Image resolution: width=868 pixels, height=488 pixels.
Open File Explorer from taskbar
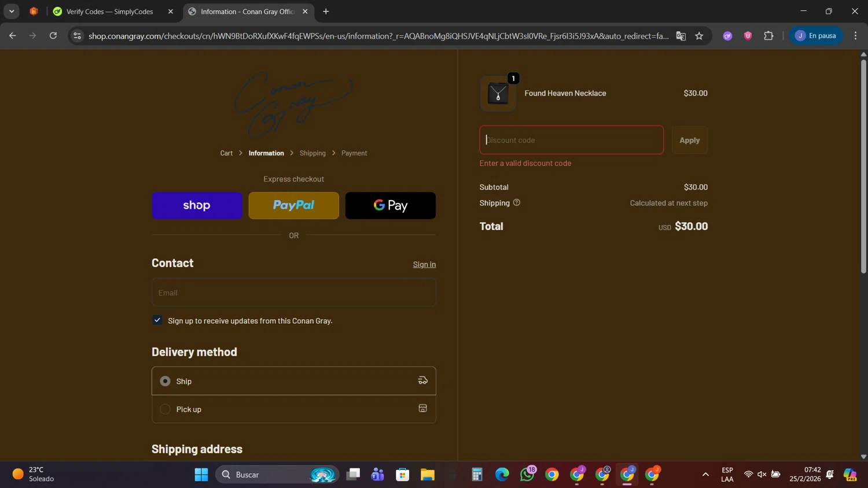coord(428,475)
